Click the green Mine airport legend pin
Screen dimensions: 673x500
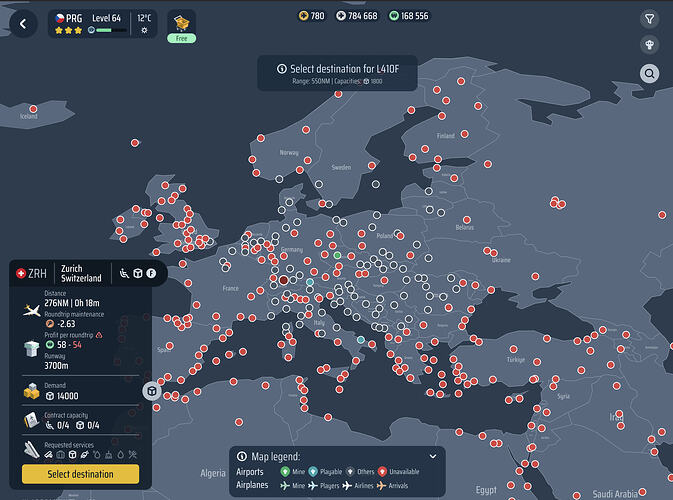point(285,472)
